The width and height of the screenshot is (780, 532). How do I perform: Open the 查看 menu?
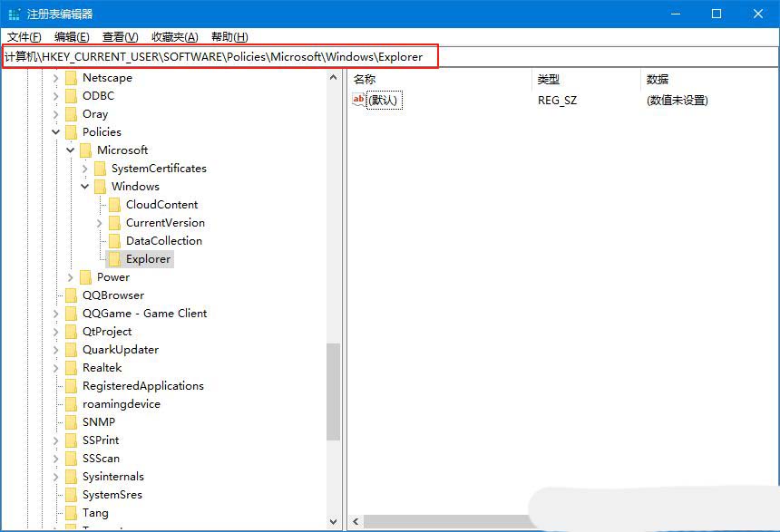point(119,36)
